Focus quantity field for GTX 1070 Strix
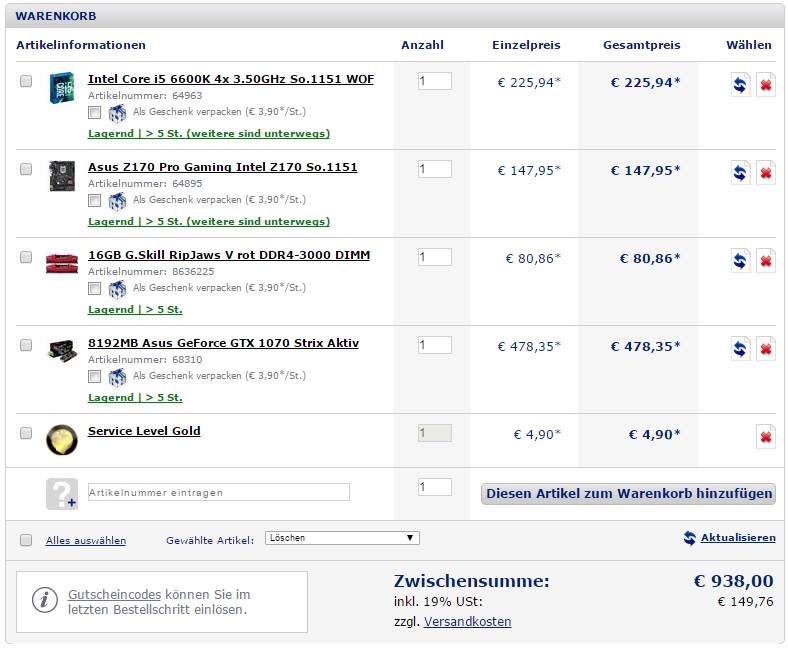Screen dimensions: 788x648 coord(435,345)
